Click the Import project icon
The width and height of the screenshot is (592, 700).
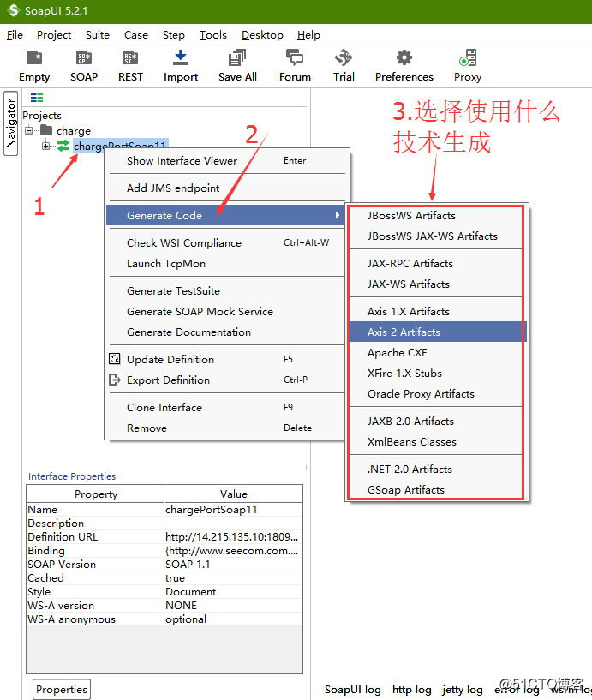click(181, 58)
